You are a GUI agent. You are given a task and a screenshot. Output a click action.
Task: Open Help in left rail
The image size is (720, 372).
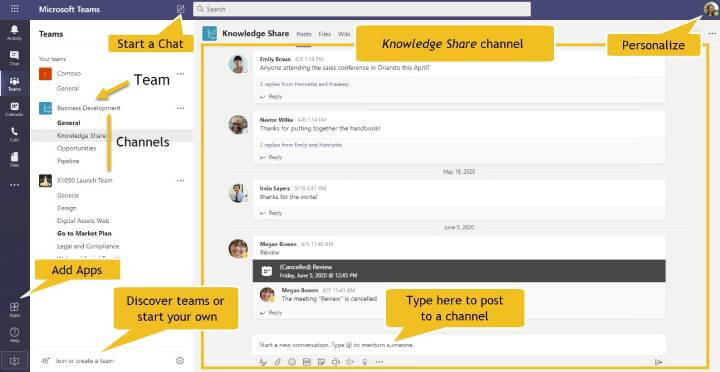(14, 335)
